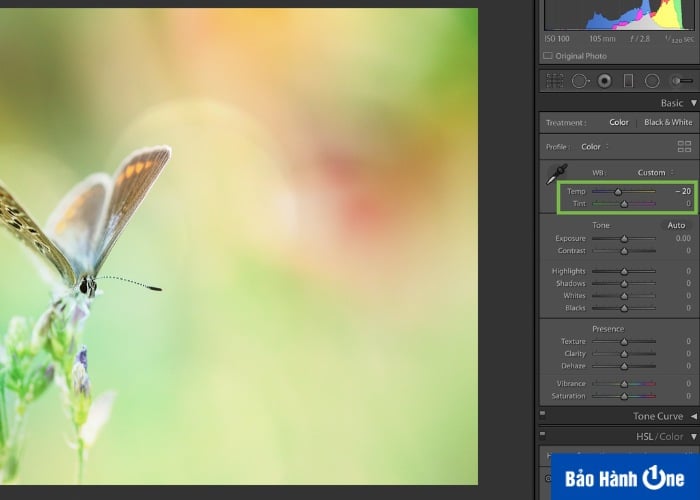Screen dimensions: 700x500
Task: Select the Adjustment Brush tool
Action: tap(682, 81)
